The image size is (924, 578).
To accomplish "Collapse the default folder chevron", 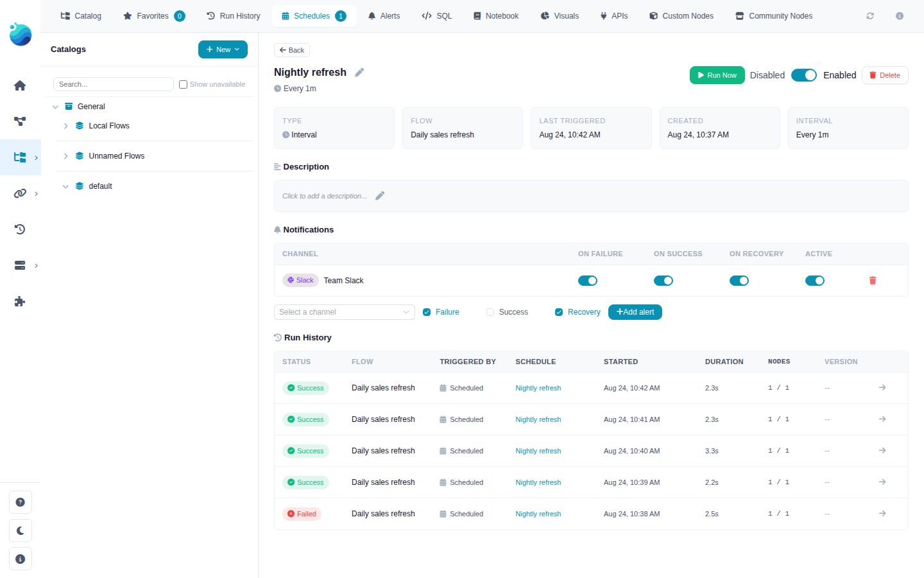I will [x=65, y=186].
